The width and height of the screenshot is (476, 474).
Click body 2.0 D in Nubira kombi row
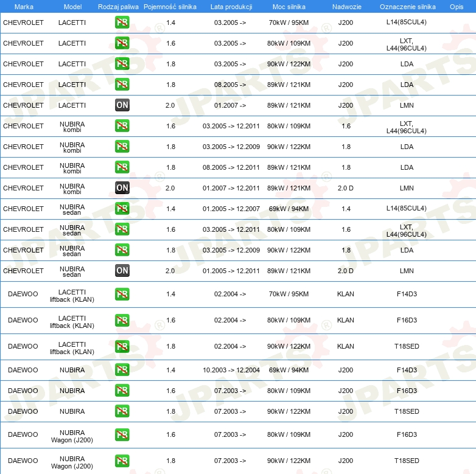(346, 188)
